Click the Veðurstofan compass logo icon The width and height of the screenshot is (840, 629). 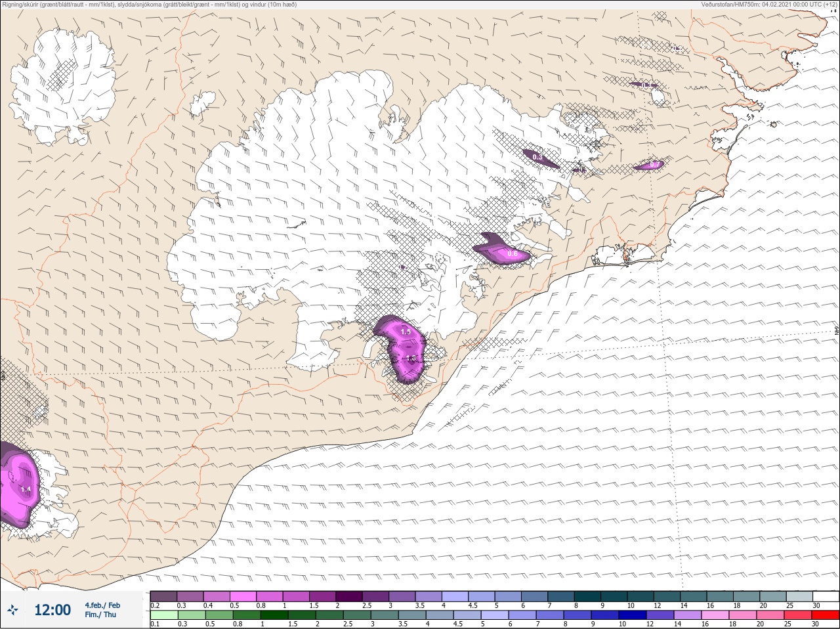[12, 610]
